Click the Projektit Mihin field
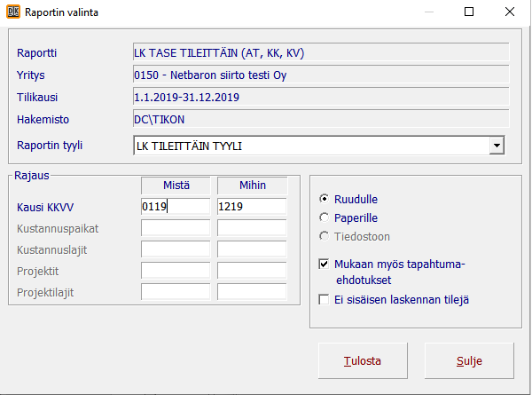 [x=251, y=271]
